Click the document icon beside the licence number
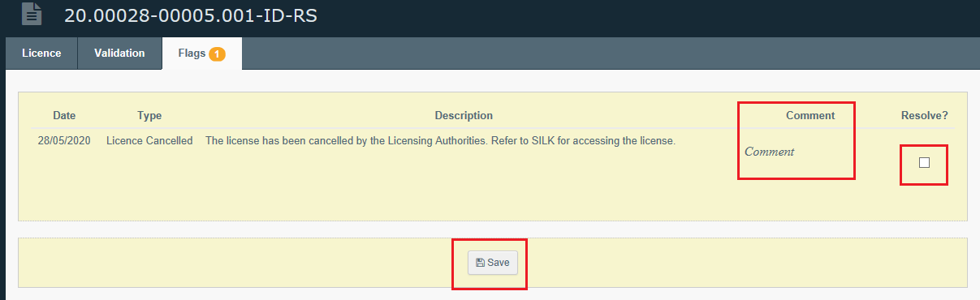 click(x=31, y=14)
